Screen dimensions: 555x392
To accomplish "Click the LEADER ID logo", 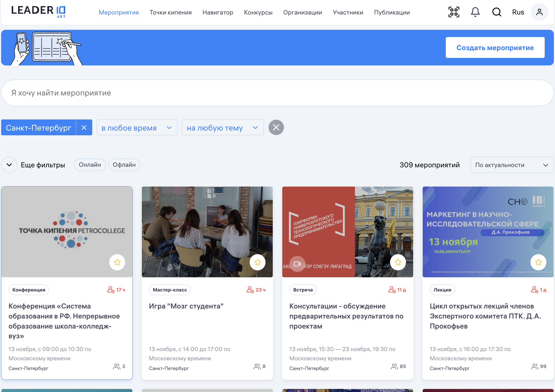I will (x=38, y=11).
